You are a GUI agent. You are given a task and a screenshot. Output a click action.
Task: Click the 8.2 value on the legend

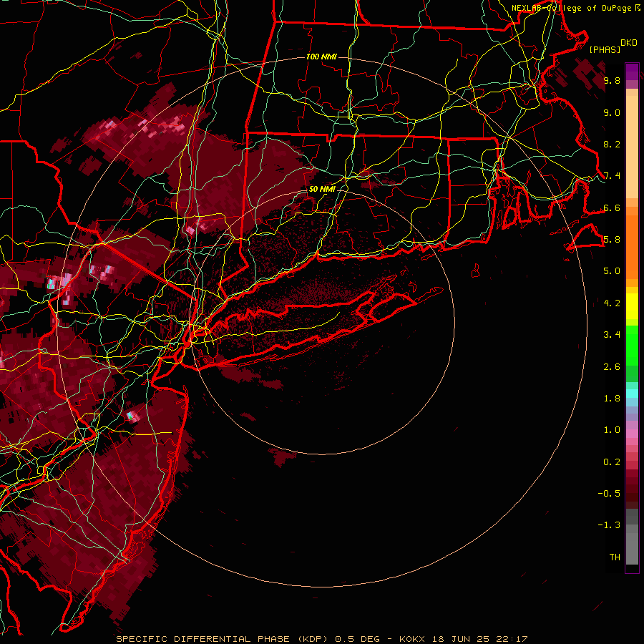[612, 144]
